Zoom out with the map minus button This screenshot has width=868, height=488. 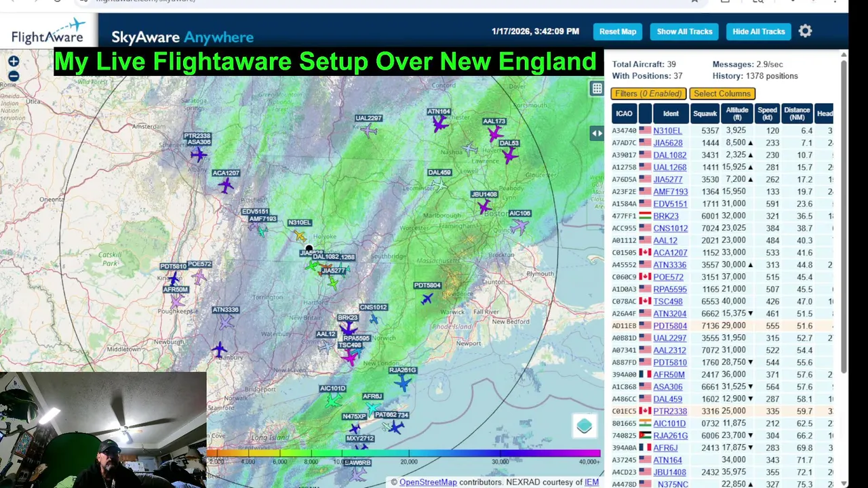14,76
